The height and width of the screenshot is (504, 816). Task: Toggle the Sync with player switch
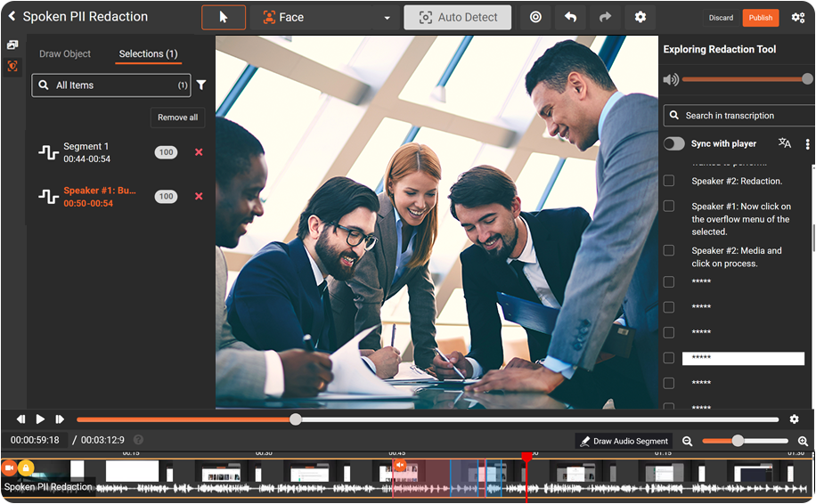pyautogui.click(x=674, y=143)
